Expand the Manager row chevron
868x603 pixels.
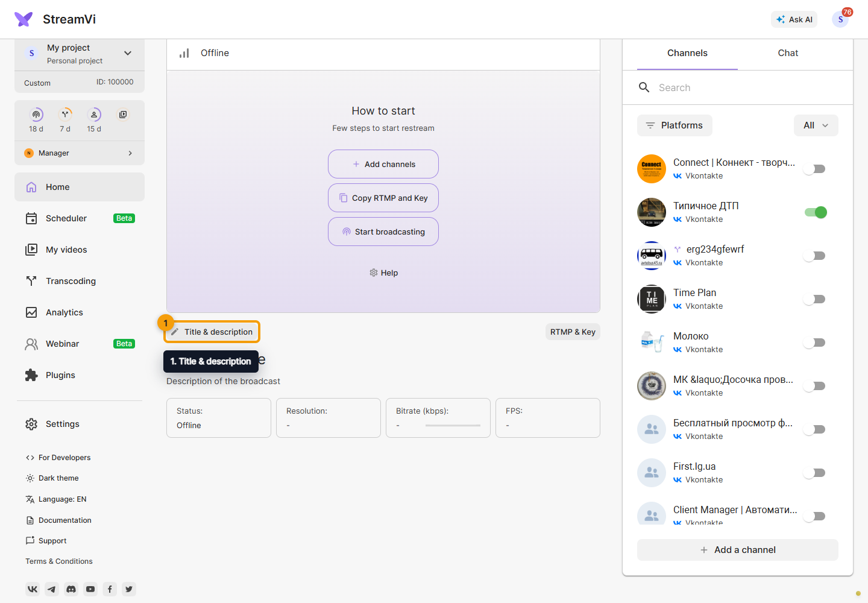pos(130,153)
